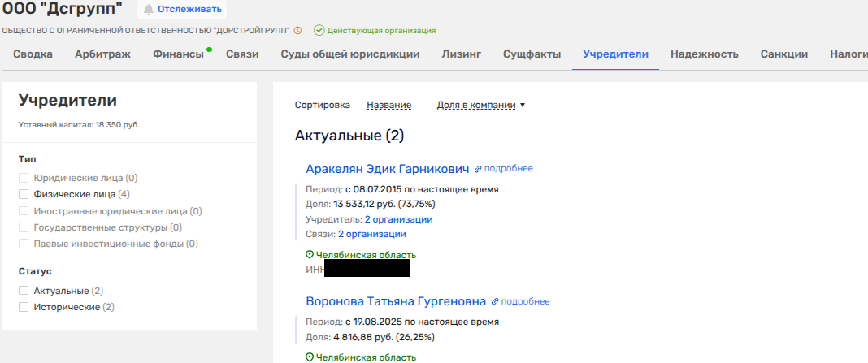Click the orange history icon after the full company name
Viewport: 868px width, 363px height.
(x=297, y=31)
